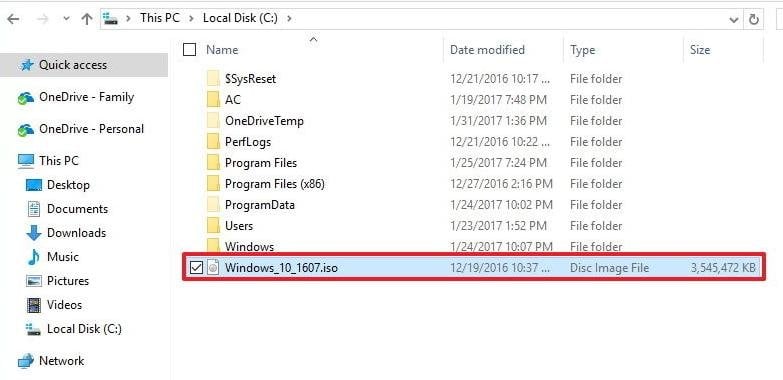This screenshot has width=783, height=380.
Task: Expand address bar history dropdown
Action: point(734,19)
